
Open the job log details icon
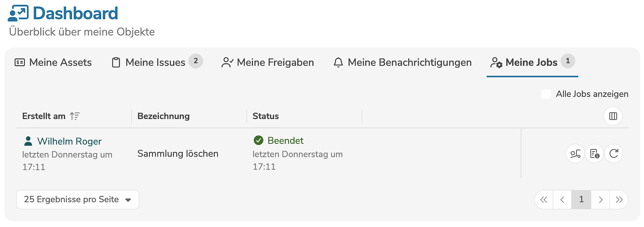[595, 153]
